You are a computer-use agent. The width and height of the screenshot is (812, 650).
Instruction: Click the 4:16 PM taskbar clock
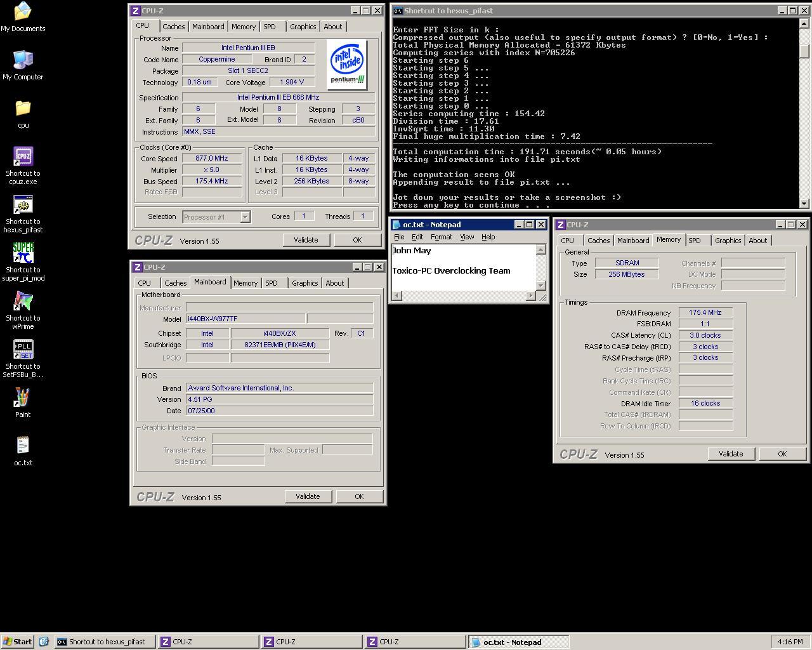790,642
